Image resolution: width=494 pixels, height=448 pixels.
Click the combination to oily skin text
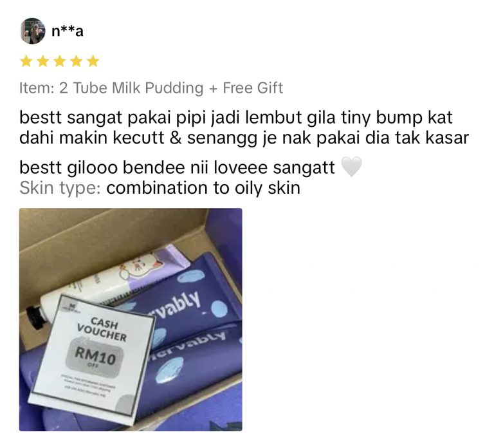pyautogui.click(x=203, y=188)
